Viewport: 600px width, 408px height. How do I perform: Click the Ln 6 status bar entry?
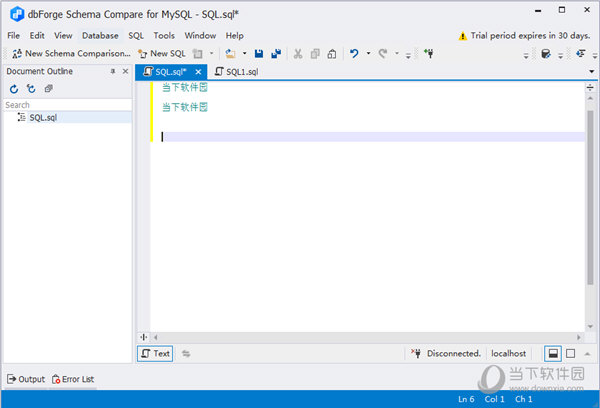click(466, 399)
